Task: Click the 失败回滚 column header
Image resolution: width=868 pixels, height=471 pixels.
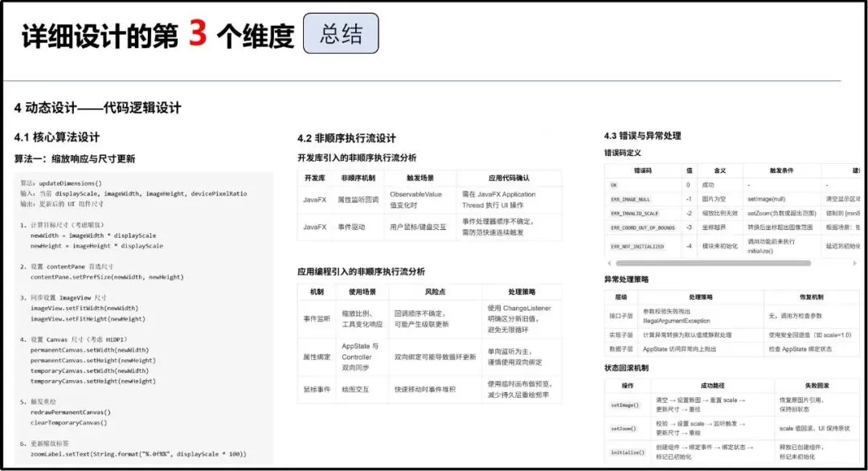Action: [817, 385]
